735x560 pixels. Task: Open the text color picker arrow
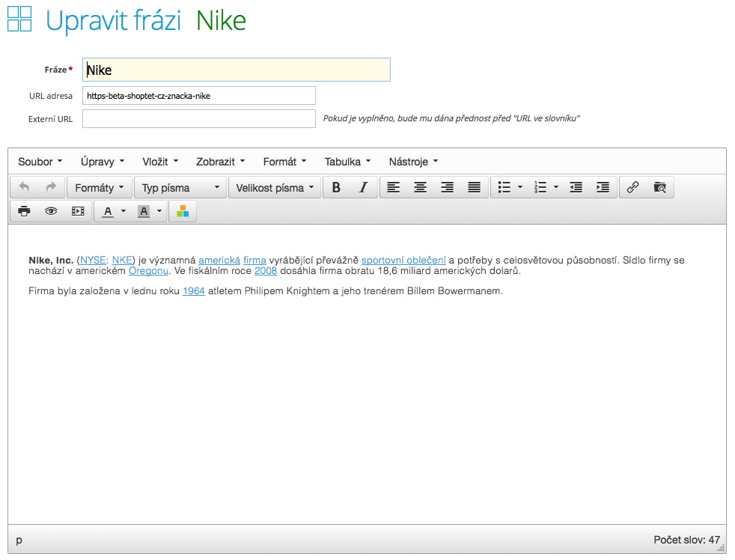pos(123,212)
